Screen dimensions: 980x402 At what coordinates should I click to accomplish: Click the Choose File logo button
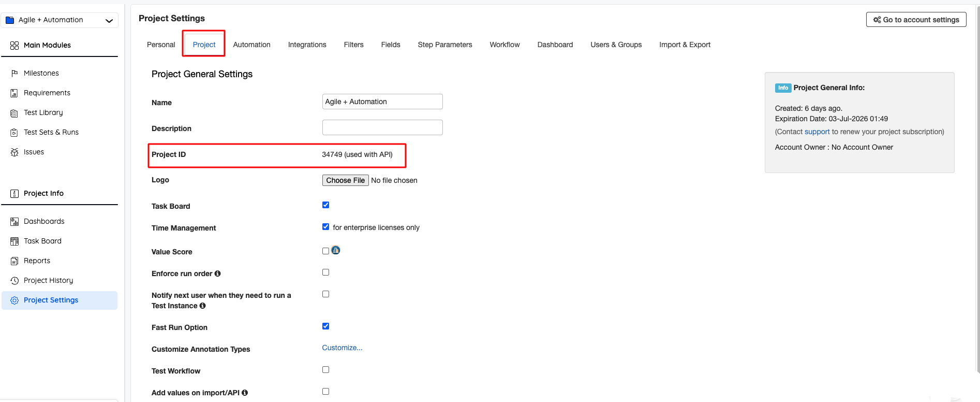click(346, 180)
